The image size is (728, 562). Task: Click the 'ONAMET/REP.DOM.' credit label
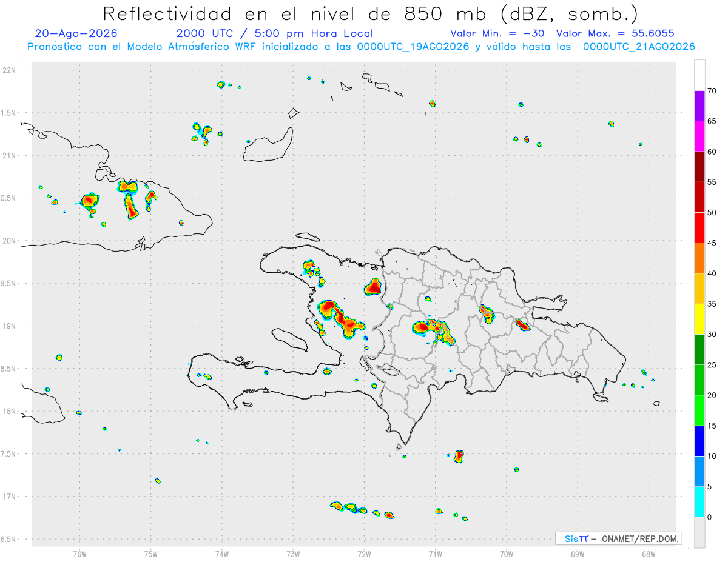(639, 538)
